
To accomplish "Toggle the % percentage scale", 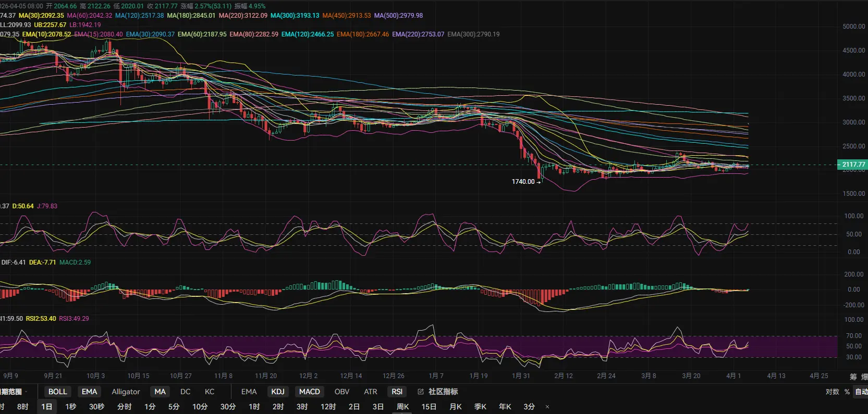I will click(x=847, y=392).
